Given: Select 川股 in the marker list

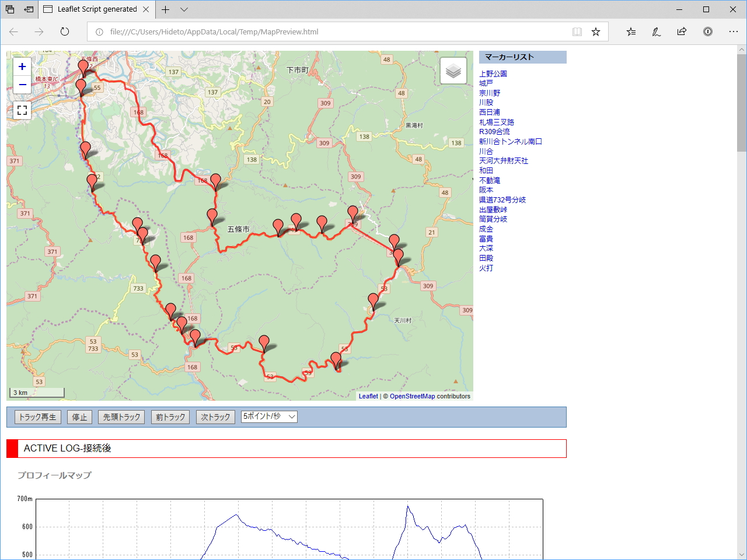Looking at the screenshot, I should [486, 103].
